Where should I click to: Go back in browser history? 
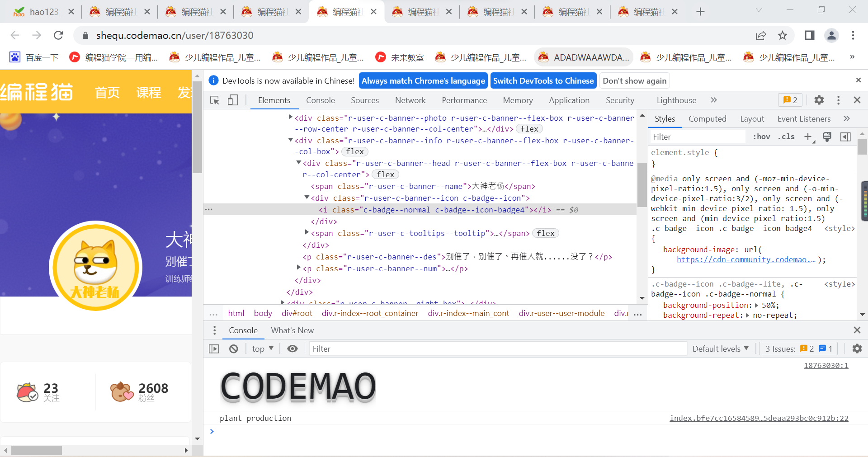15,35
